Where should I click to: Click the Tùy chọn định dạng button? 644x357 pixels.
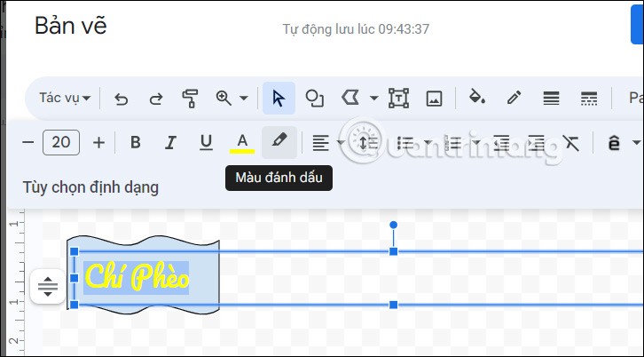pos(90,187)
